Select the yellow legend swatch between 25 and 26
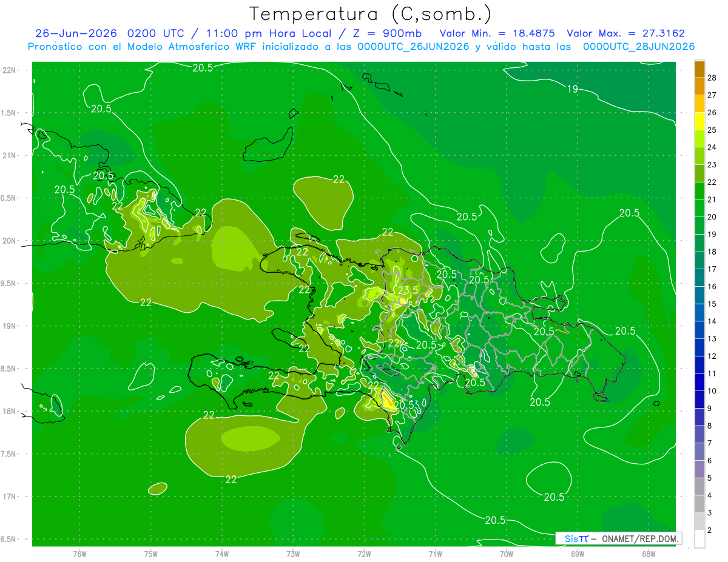Screen dimensions: 728x562 point(699,121)
